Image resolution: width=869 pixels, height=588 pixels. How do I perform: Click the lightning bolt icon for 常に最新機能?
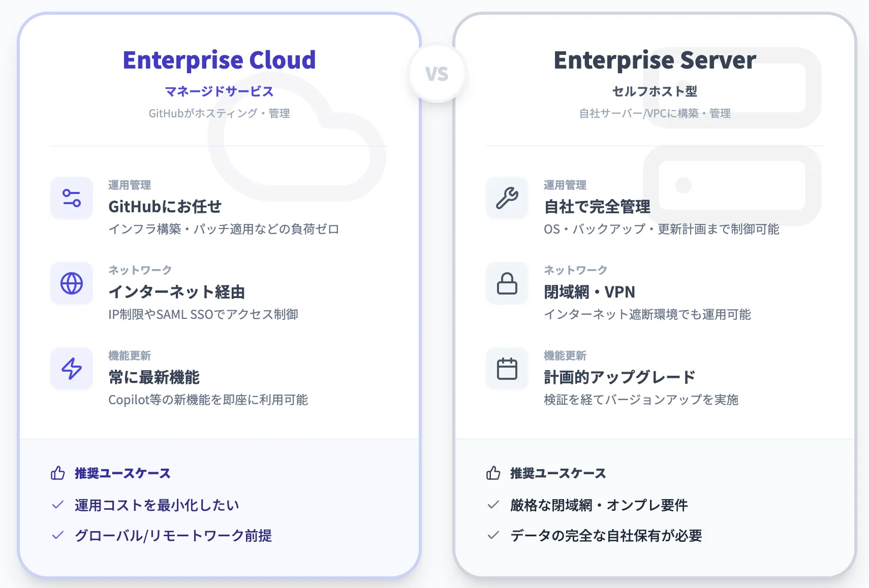tap(71, 369)
